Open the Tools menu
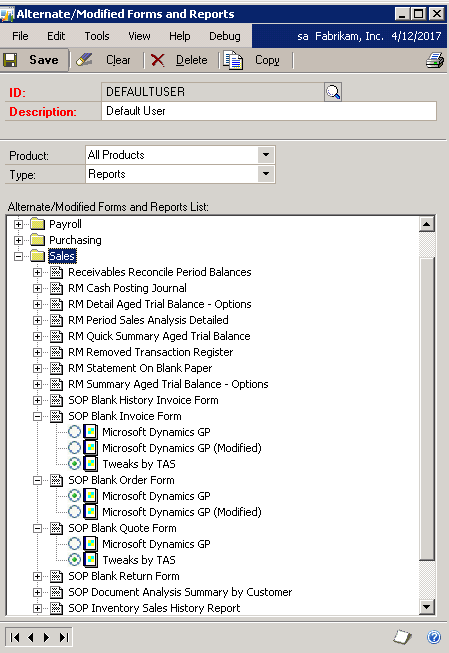 click(x=97, y=36)
